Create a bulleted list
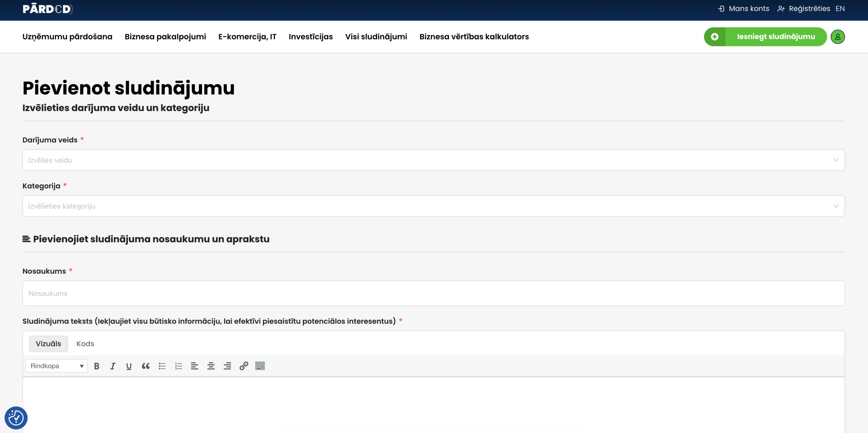Viewport: 868px width, 433px height. (x=162, y=366)
